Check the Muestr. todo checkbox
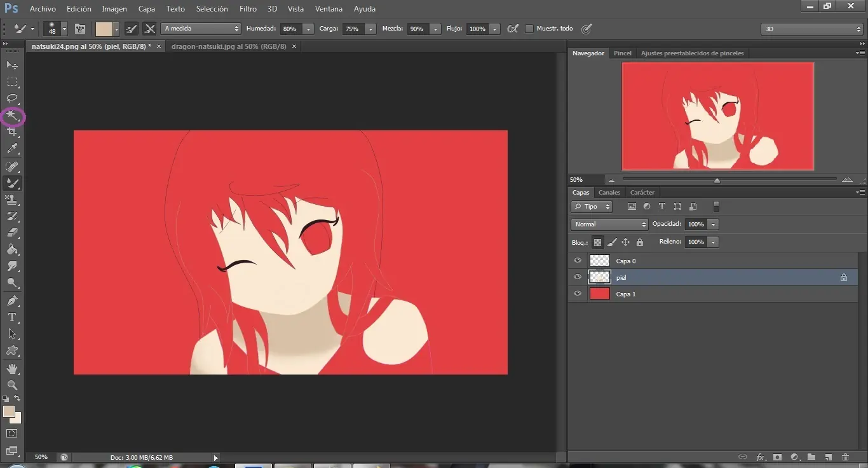Image resolution: width=868 pixels, height=468 pixels. tap(529, 29)
